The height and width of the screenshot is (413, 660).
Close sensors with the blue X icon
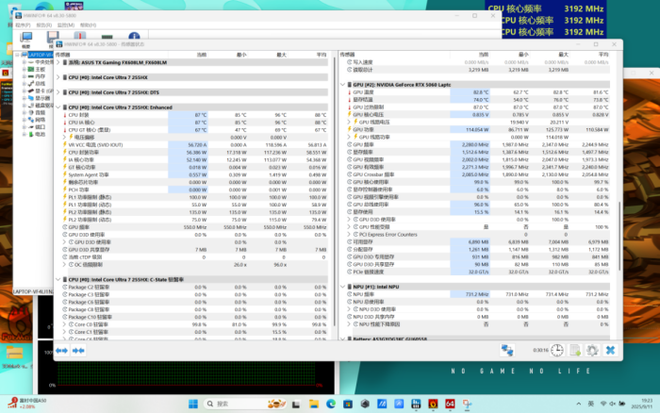(x=609, y=350)
